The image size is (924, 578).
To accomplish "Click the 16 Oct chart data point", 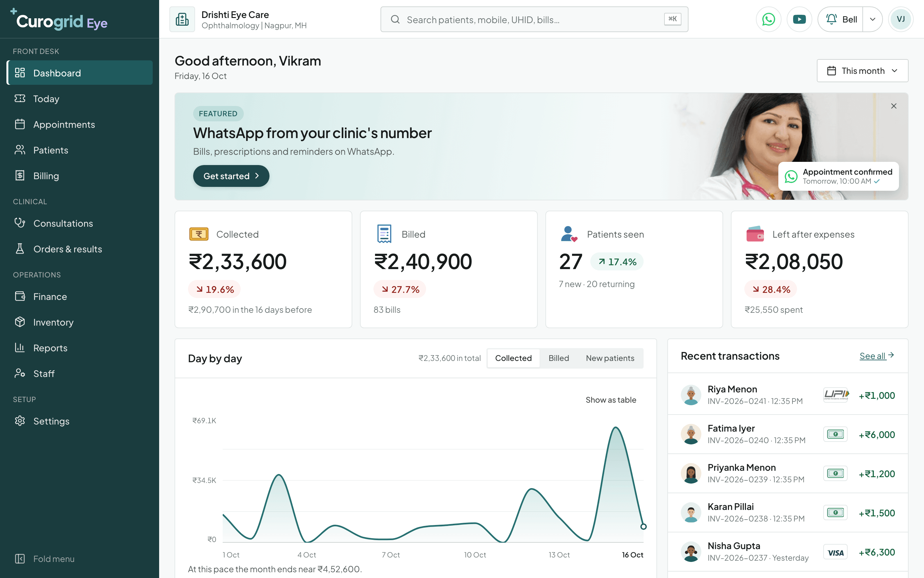I will point(643,526).
